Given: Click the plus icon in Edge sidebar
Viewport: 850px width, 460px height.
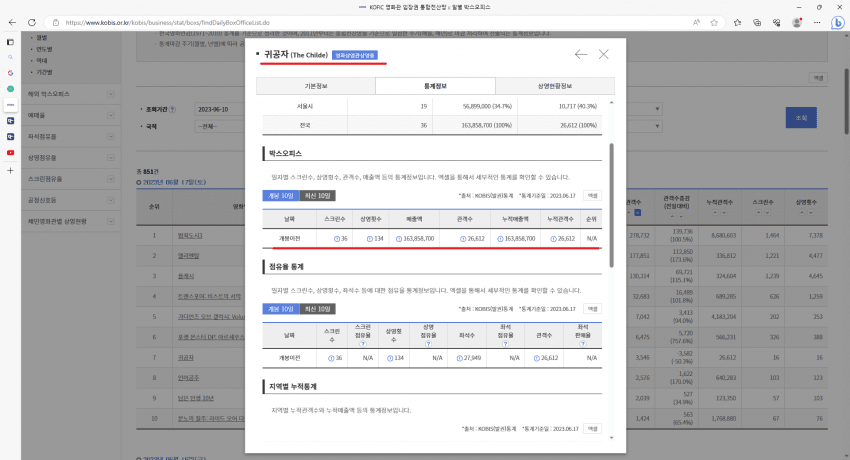Looking at the screenshot, I should coord(10,171).
